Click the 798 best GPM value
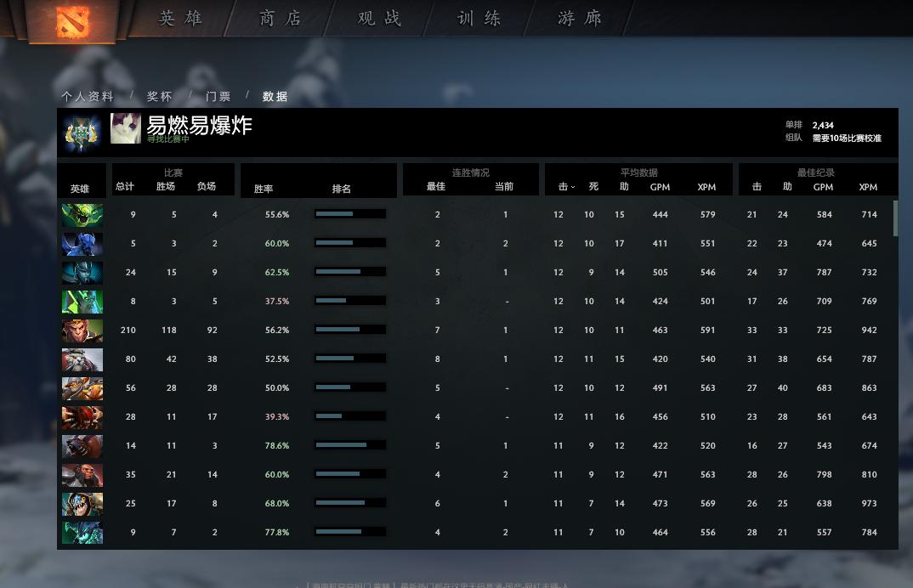This screenshot has height=588, width=913. click(x=824, y=474)
